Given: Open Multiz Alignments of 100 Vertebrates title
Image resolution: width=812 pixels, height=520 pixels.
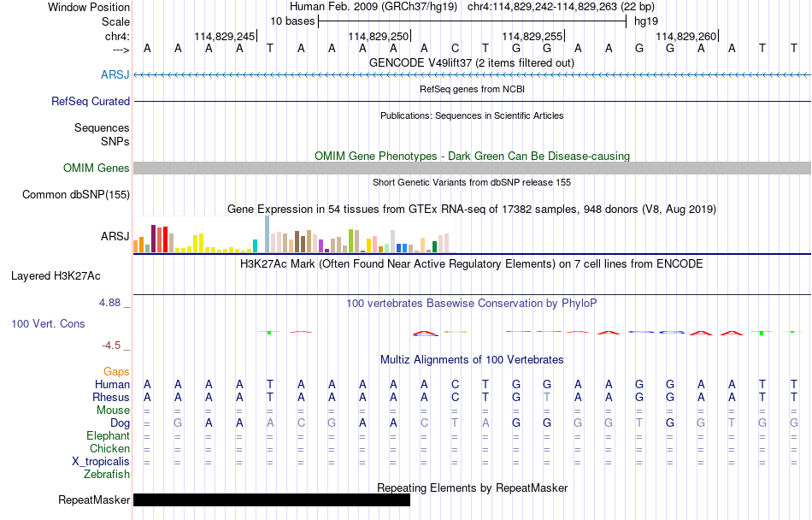Looking at the screenshot, I should 472,360.
